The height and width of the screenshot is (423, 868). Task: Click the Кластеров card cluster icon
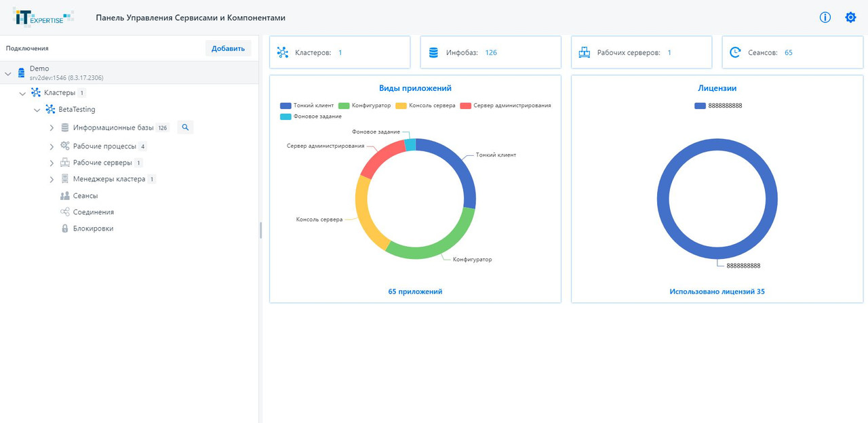point(283,52)
